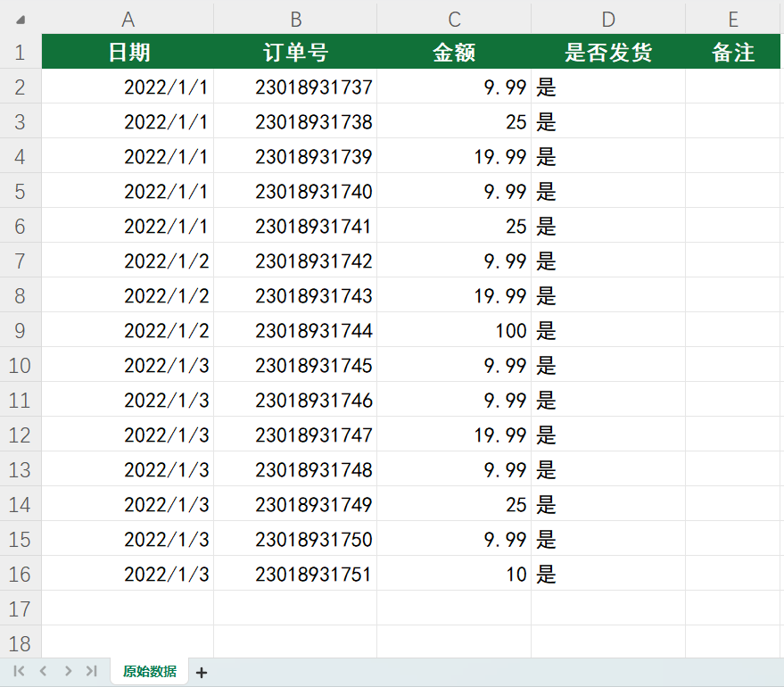784x687 pixels.
Task: Select order number 23018931739 cell
Action: [295, 156]
